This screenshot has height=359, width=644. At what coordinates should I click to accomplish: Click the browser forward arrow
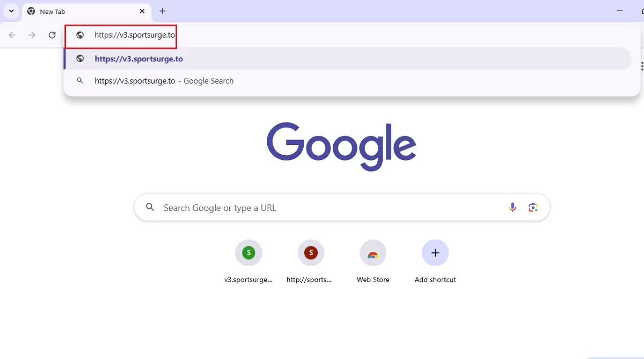coord(32,35)
